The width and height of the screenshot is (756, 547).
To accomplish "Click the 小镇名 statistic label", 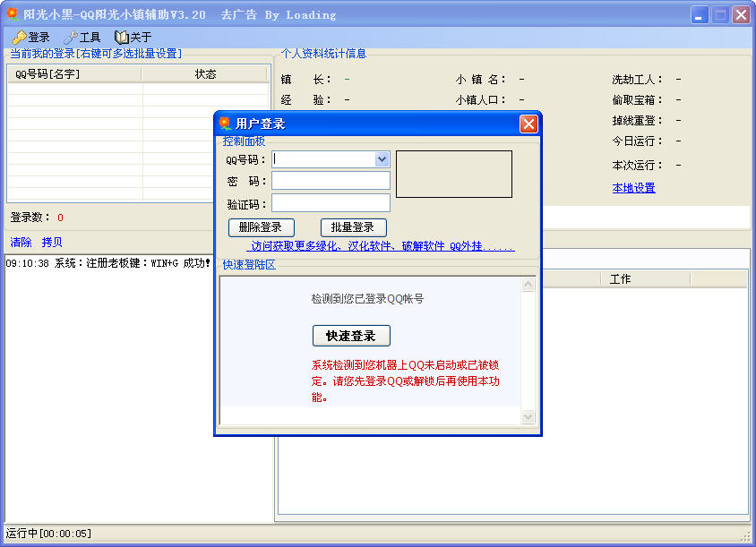I will tap(480, 80).
